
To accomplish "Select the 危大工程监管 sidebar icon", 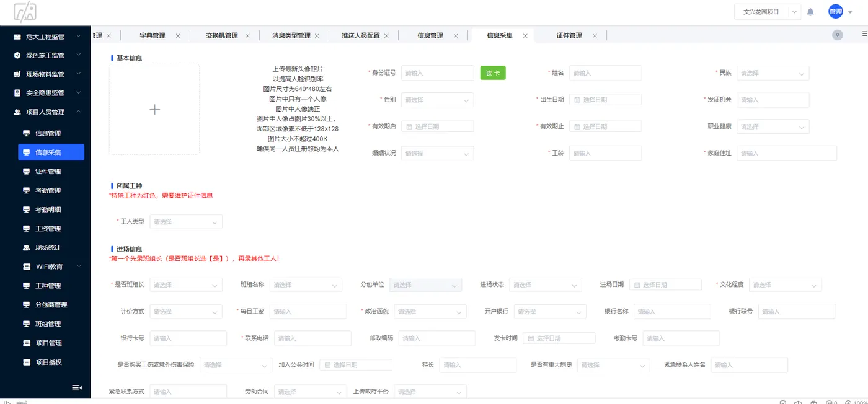I will (17, 36).
